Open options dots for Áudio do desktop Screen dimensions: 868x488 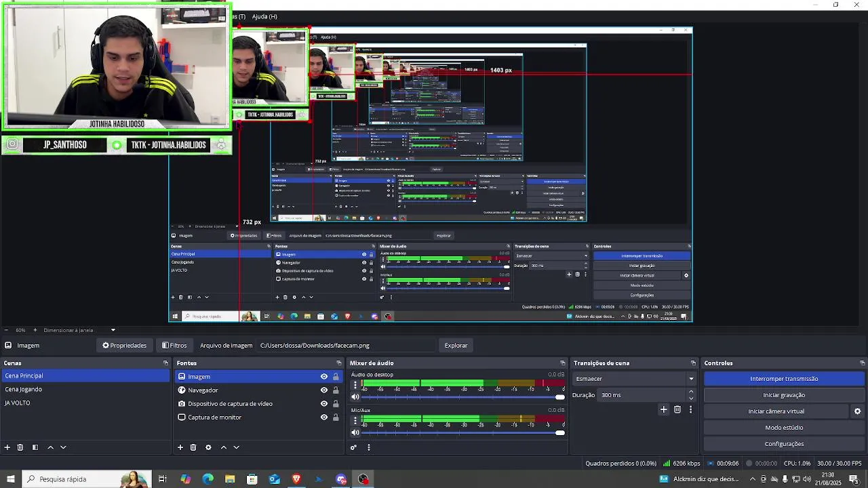pyautogui.click(x=355, y=385)
